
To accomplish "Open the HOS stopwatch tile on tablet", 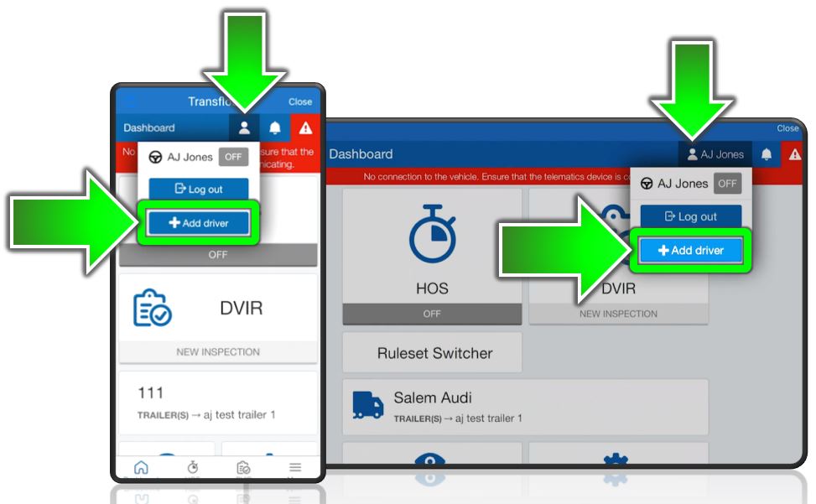I will (432, 246).
